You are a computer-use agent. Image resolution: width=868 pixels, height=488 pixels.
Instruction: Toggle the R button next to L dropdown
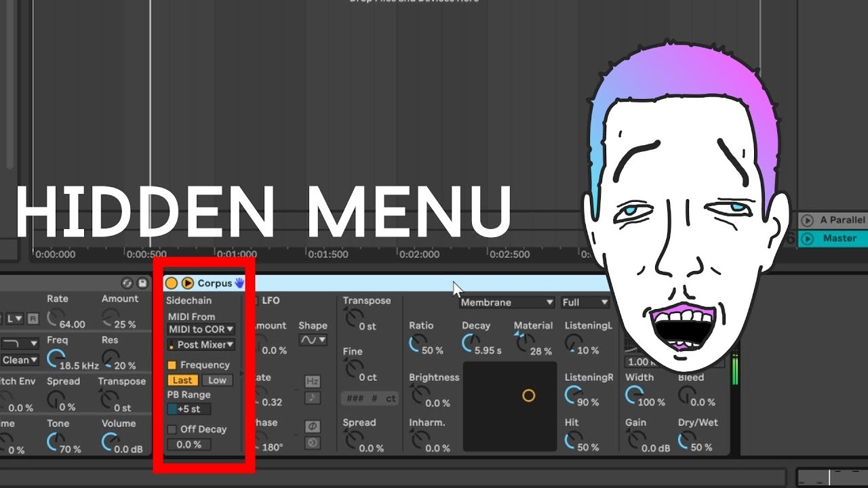point(33,318)
